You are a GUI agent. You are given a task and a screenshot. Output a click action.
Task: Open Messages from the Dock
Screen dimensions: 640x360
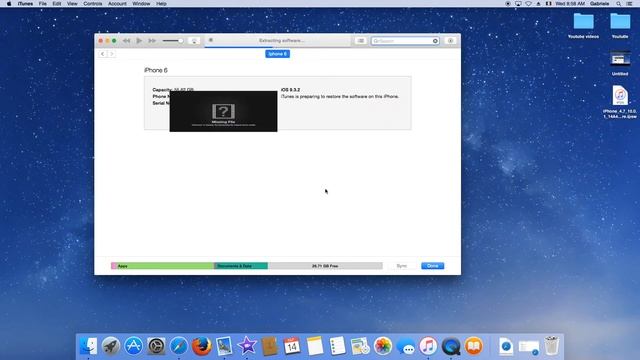pos(406,346)
